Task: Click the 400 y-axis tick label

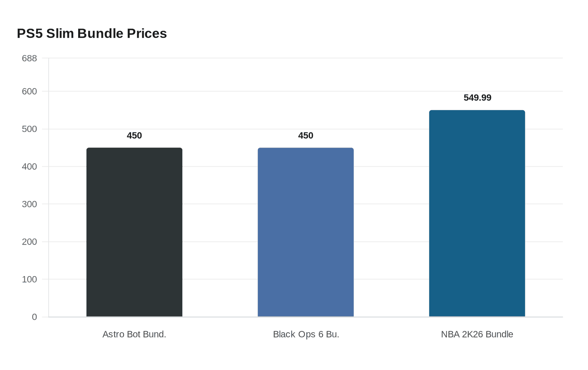Action: 29,166
